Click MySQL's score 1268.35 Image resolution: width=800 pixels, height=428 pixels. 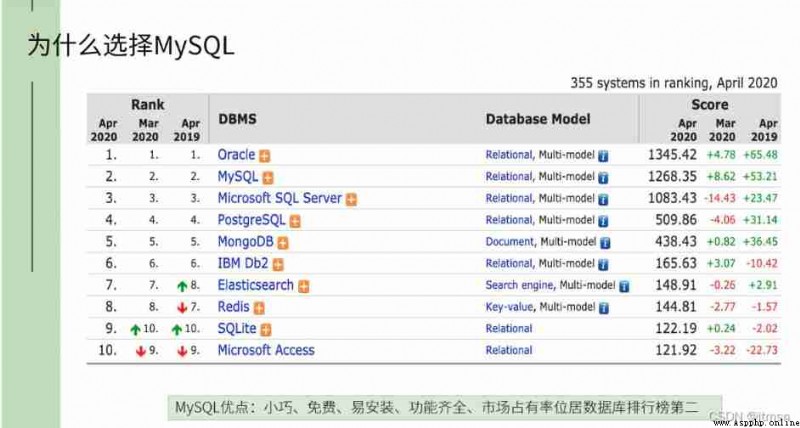pyautogui.click(x=672, y=177)
